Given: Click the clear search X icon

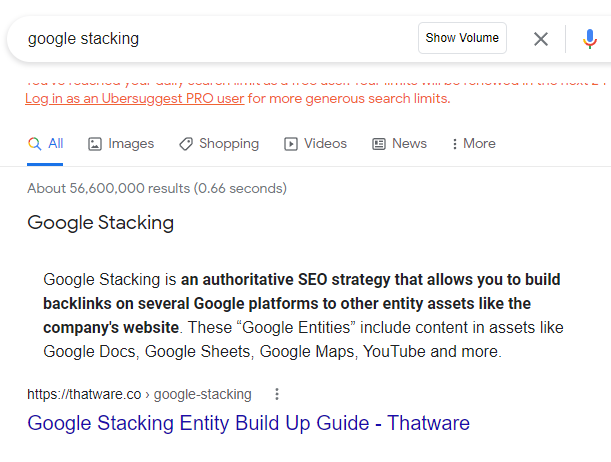Looking at the screenshot, I should point(540,39).
